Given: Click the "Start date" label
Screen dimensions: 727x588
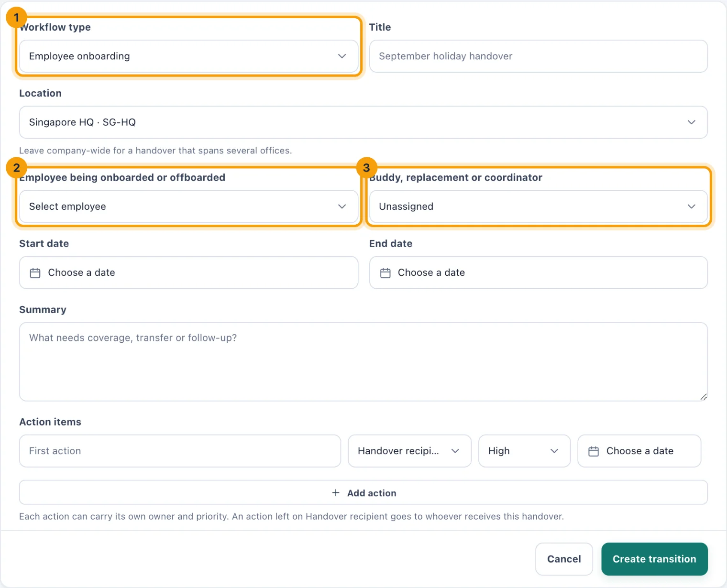Looking at the screenshot, I should pos(44,244).
